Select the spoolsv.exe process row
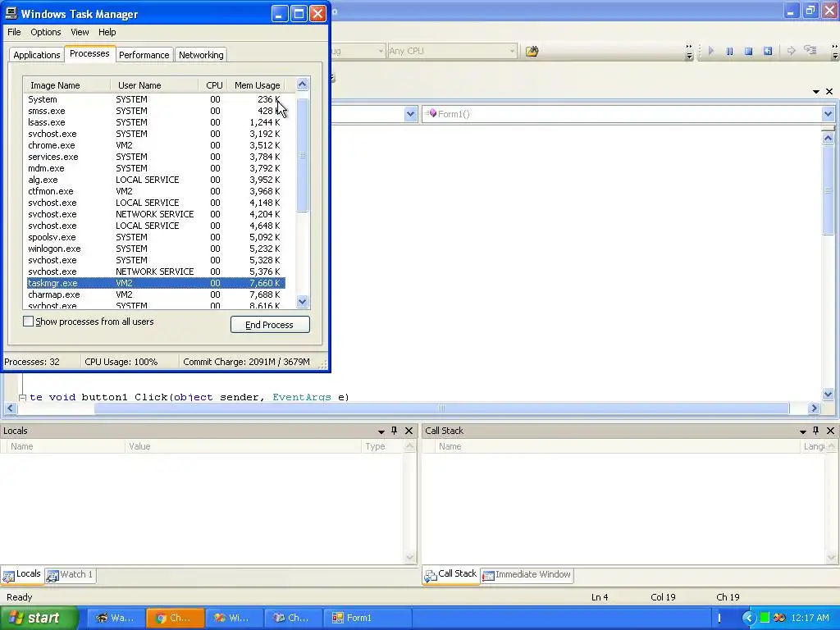The image size is (840, 630). point(156,237)
